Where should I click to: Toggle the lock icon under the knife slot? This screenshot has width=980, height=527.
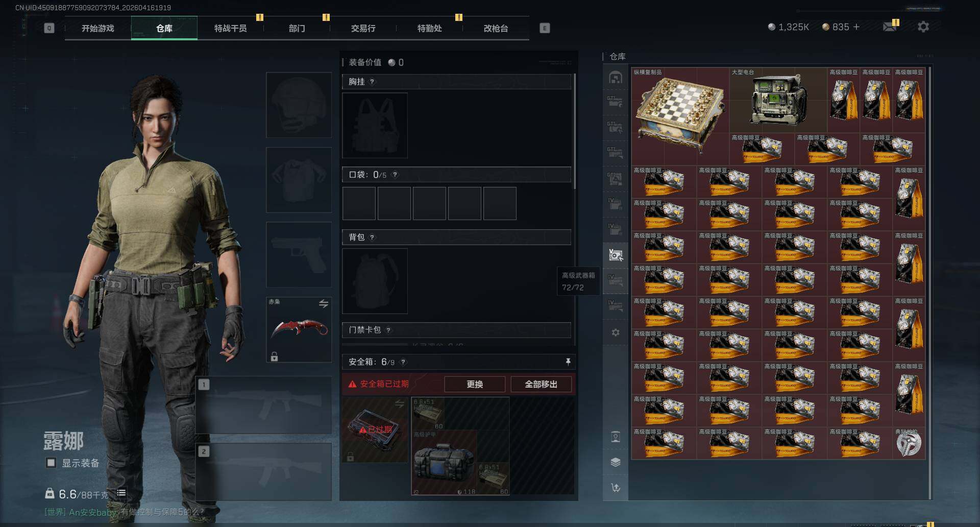pos(274,356)
